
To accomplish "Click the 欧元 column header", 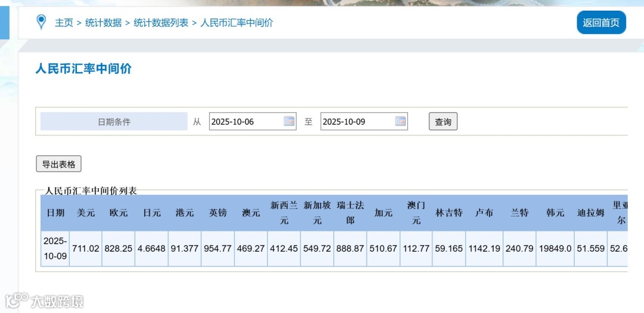I will pyautogui.click(x=118, y=213).
